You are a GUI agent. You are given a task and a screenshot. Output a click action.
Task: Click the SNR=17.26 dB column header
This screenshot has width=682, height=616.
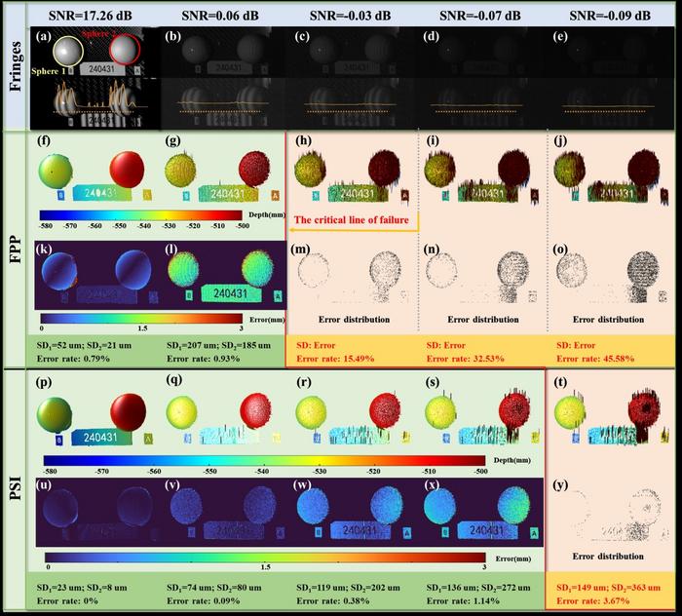click(x=90, y=17)
